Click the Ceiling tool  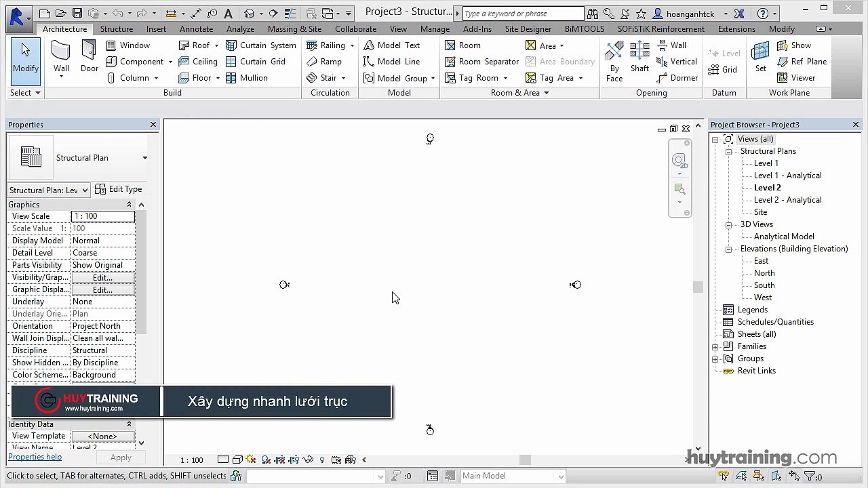(x=197, y=62)
